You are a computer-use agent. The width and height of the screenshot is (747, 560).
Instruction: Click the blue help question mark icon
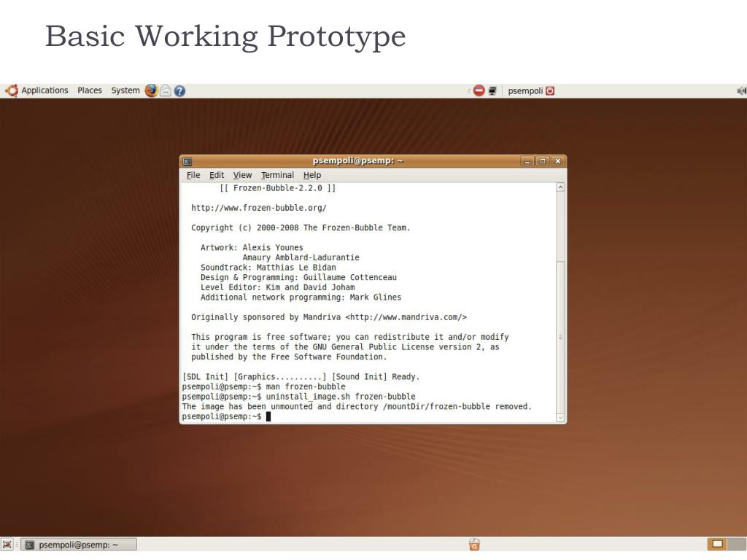(179, 91)
